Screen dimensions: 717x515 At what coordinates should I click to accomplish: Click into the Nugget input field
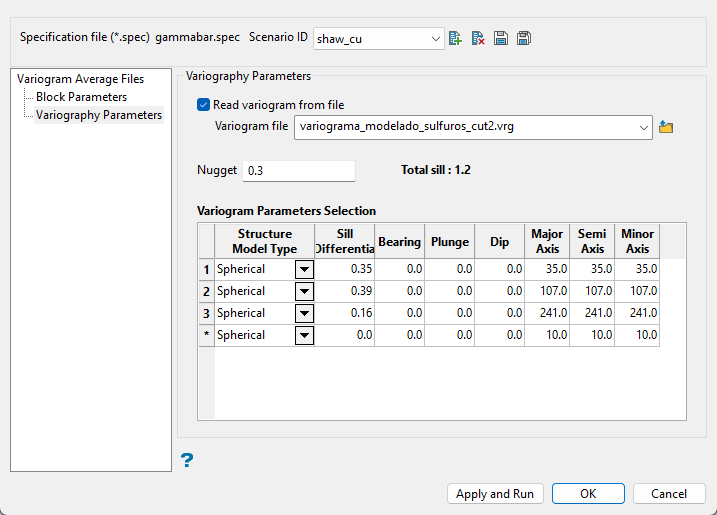[x=298, y=171]
